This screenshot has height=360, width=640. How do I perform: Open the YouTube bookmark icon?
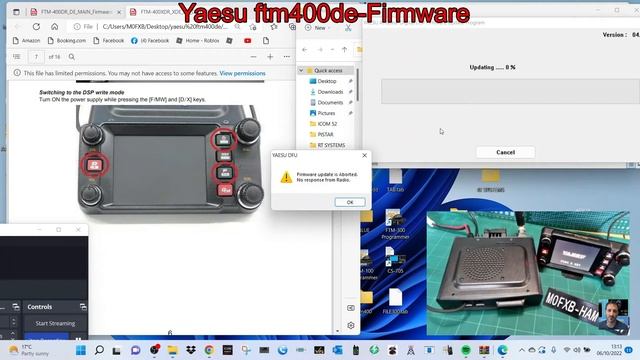tap(247, 41)
